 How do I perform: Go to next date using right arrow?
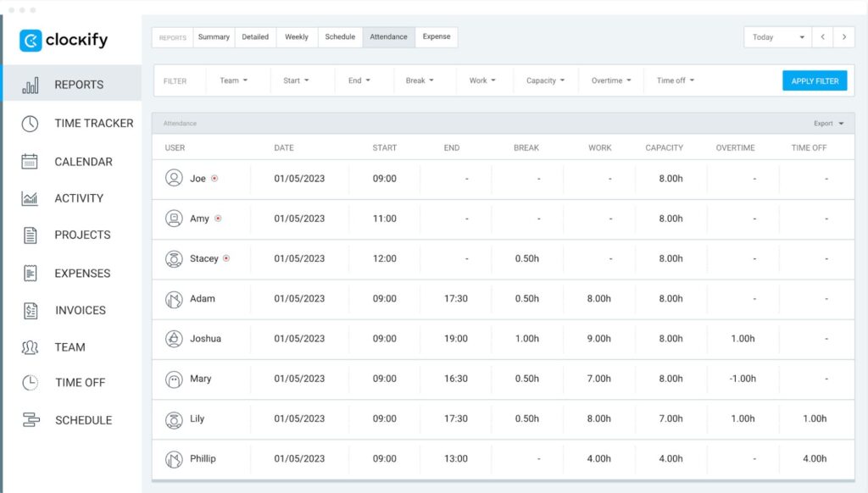(843, 37)
